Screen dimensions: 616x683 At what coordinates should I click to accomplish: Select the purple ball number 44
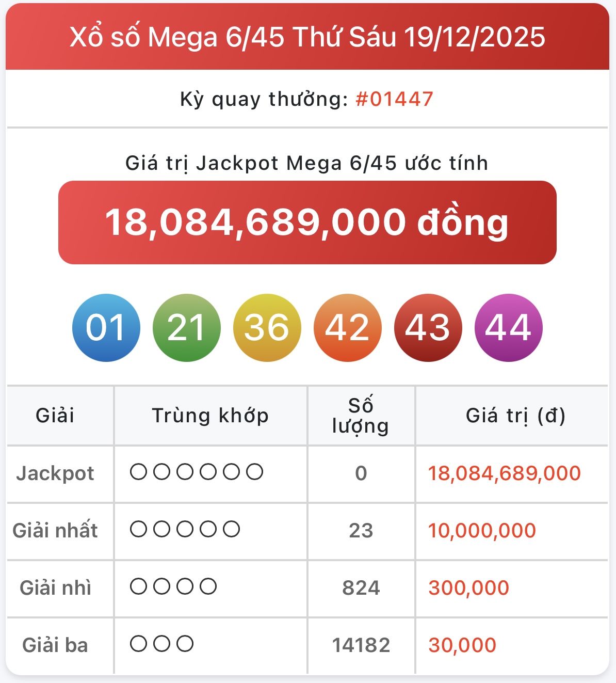click(x=508, y=328)
